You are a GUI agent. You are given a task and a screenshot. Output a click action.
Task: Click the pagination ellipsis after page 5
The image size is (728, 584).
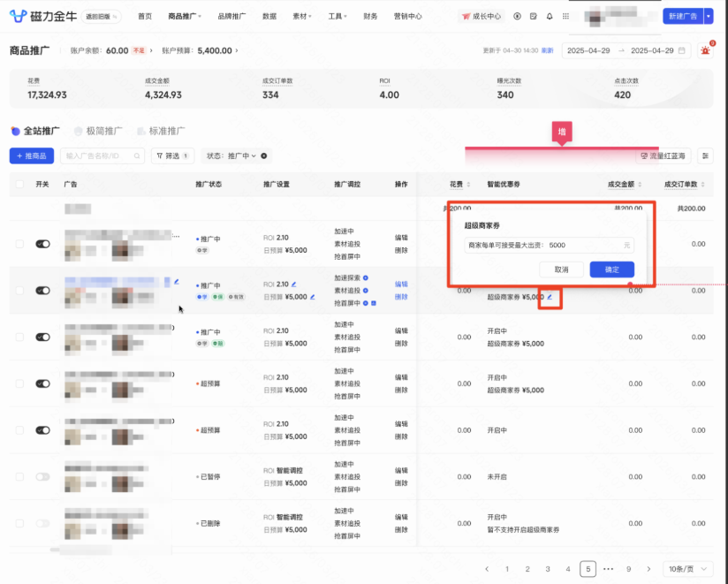point(608,569)
